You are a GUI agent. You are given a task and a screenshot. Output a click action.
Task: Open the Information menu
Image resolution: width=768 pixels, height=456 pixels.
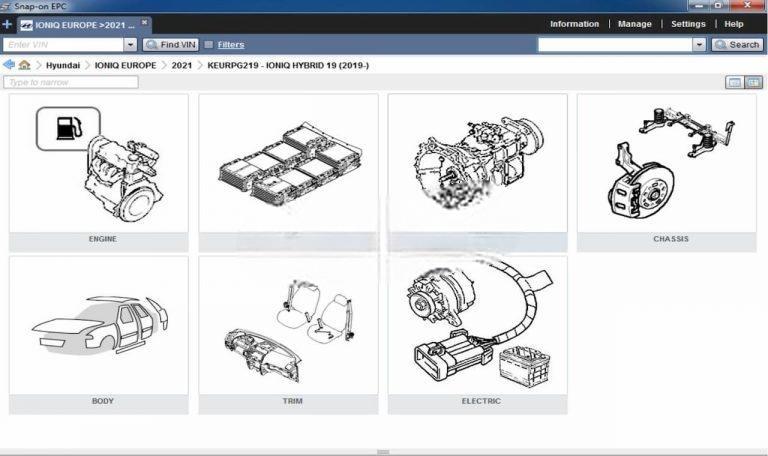click(574, 24)
